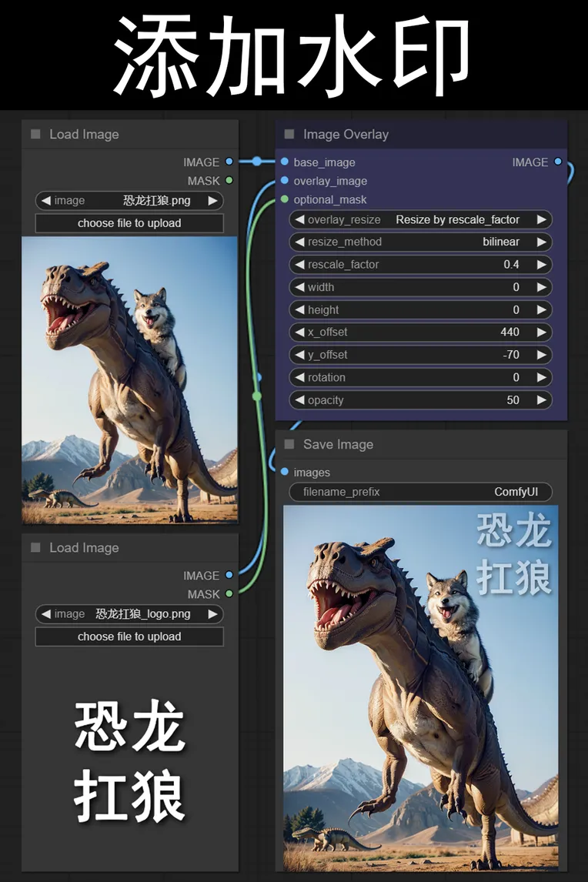The image size is (588, 882).
Task: Increase the rescale_factor value with right arrow
Action: pyautogui.click(x=542, y=265)
